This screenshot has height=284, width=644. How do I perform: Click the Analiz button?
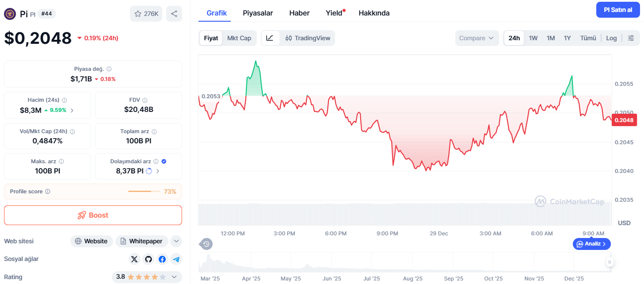[x=592, y=244]
